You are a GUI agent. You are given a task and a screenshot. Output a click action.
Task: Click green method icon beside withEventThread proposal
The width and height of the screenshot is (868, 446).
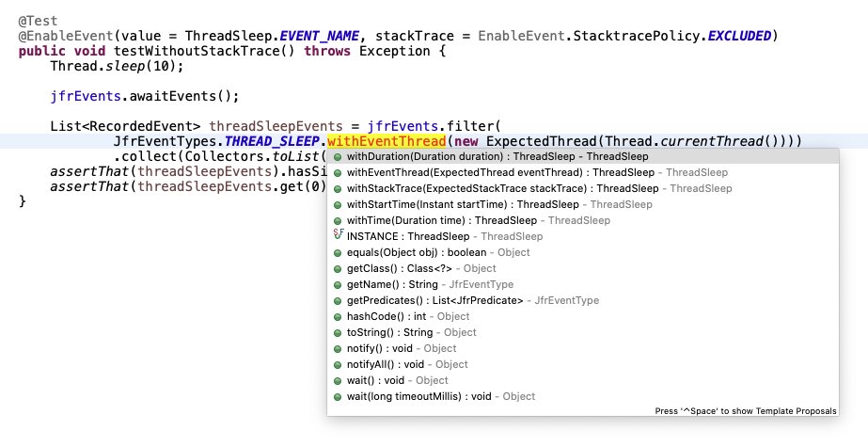338,173
